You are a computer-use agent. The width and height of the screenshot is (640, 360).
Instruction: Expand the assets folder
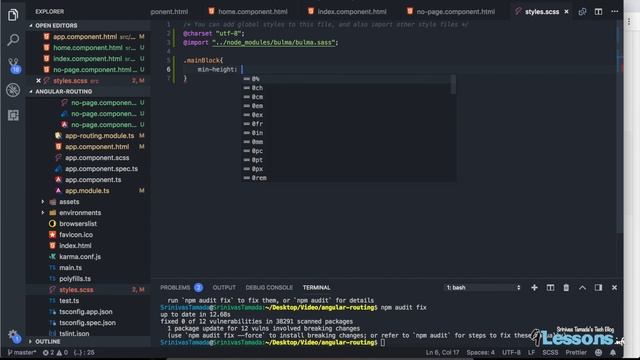[69, 202]
